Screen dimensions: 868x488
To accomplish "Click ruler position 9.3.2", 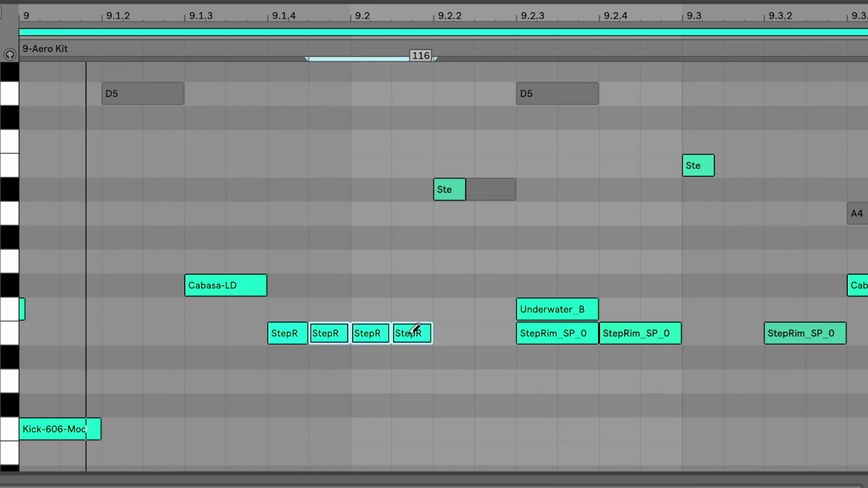I will pyautogui.click(x=780, y=16).
